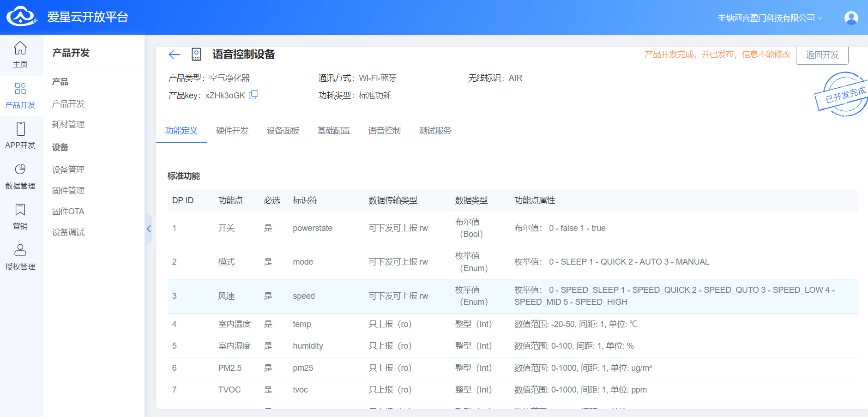This screenshot has height=417, width=868.
Task: Click the 开关 function name cell
Action: [226, 228]
